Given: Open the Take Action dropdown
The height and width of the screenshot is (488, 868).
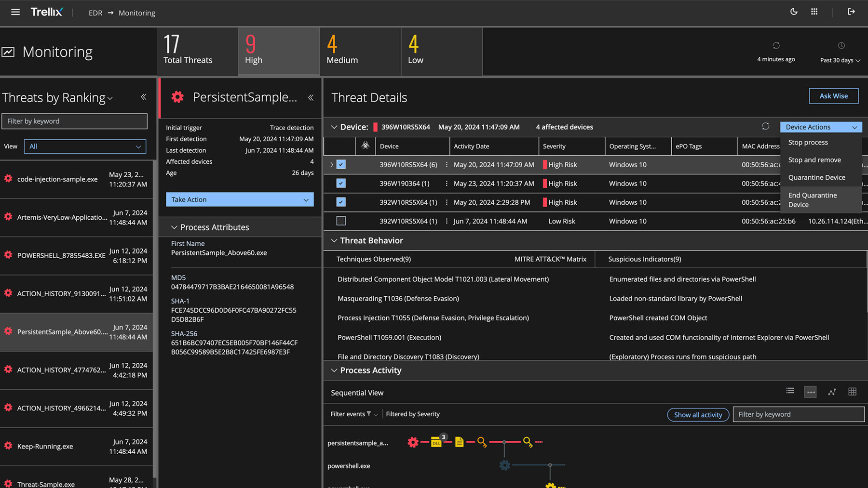Looking at the screenshot, I should tap(240, 199).
